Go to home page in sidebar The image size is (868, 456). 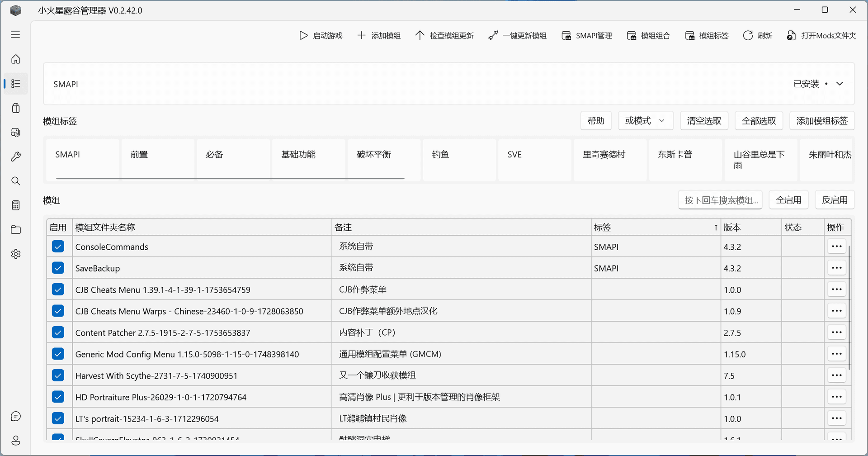coord(16,59)
